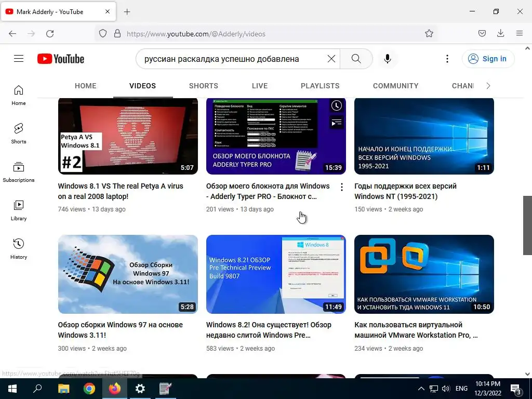Open the YouTube hamburger guide menu

(19, 59)
